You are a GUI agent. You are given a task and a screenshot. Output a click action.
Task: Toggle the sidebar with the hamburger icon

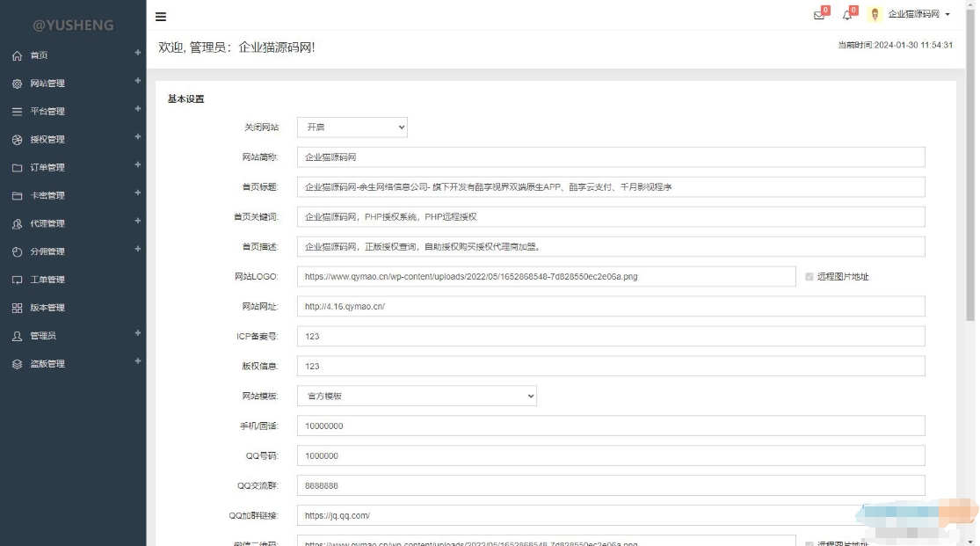point(160,17)
